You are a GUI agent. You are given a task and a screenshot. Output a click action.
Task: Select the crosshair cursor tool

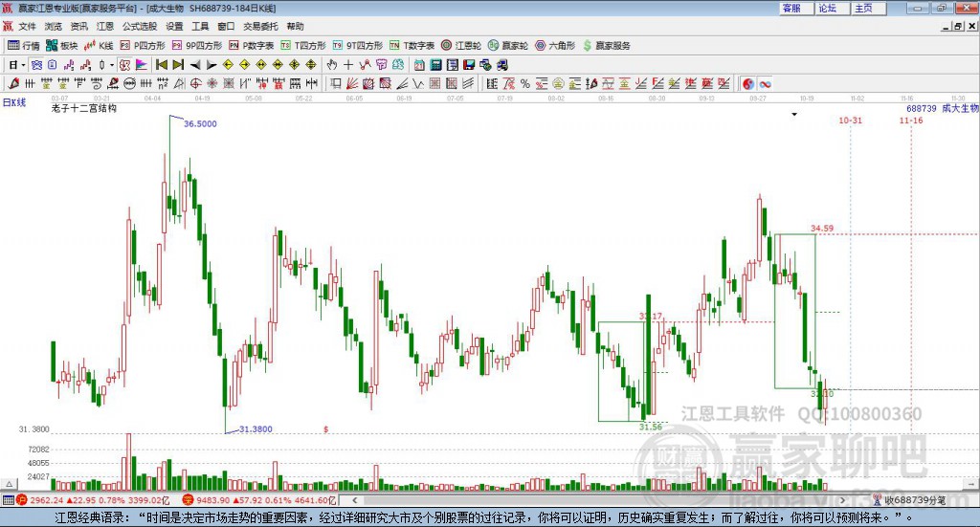click(x=348, y=65)
